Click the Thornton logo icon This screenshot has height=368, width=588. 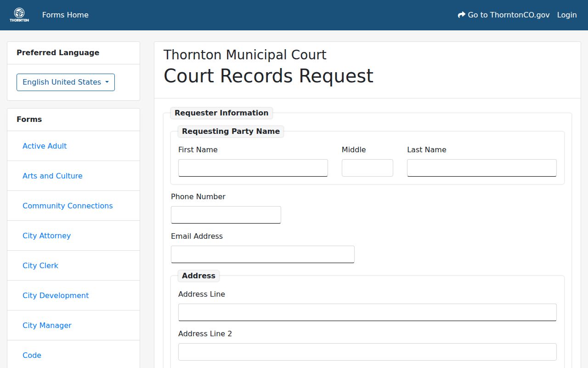tap(19, 15)
